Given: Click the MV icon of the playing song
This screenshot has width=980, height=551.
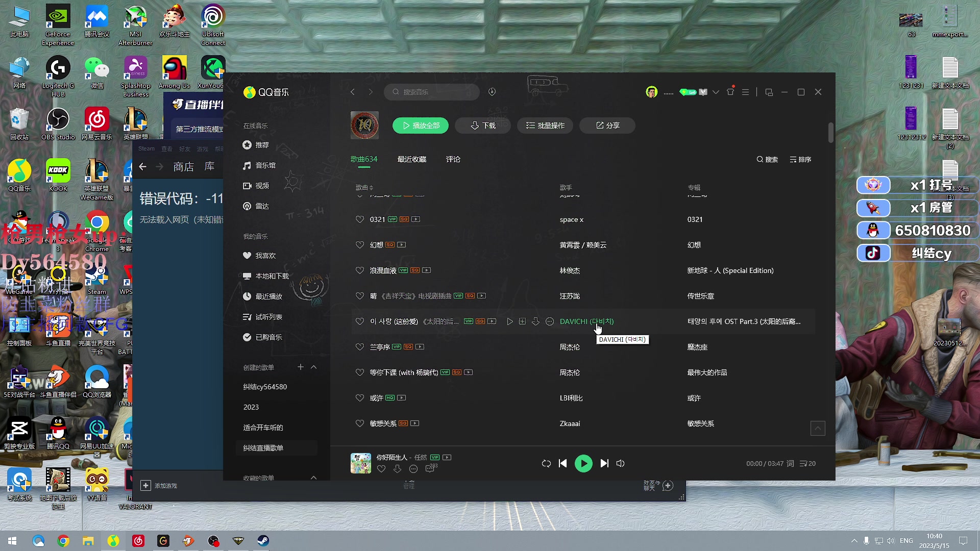Looking at the screenshot, I should coord(447,457).
